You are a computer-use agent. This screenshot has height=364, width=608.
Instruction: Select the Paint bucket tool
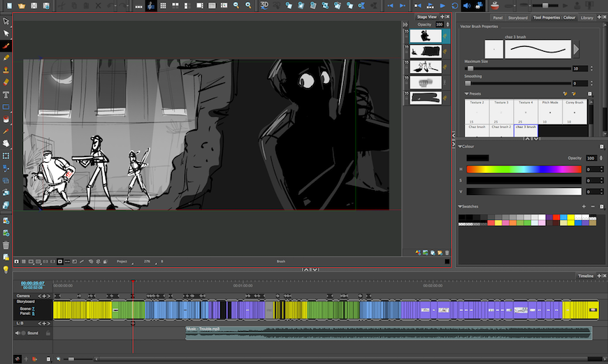click(6, 119)
